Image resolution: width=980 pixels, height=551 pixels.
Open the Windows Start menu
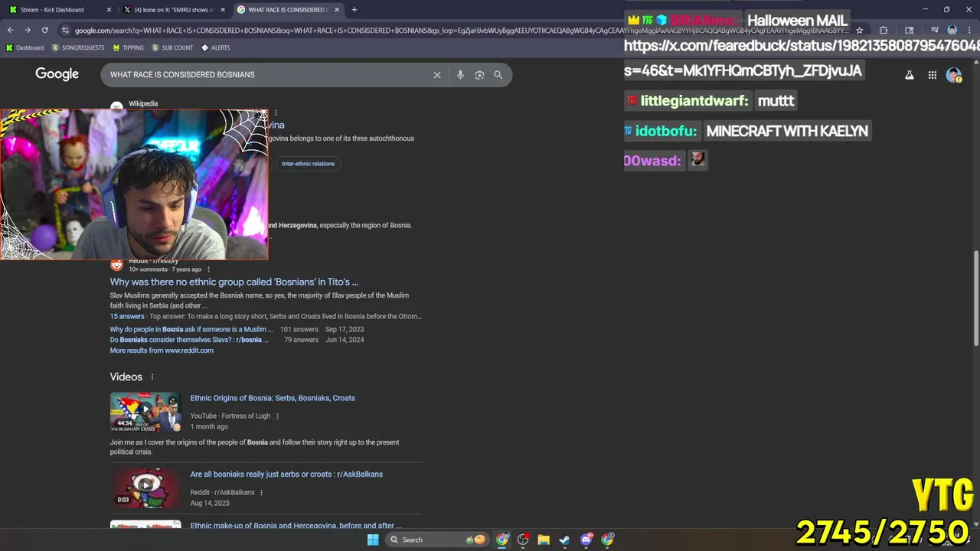point(373,540)
